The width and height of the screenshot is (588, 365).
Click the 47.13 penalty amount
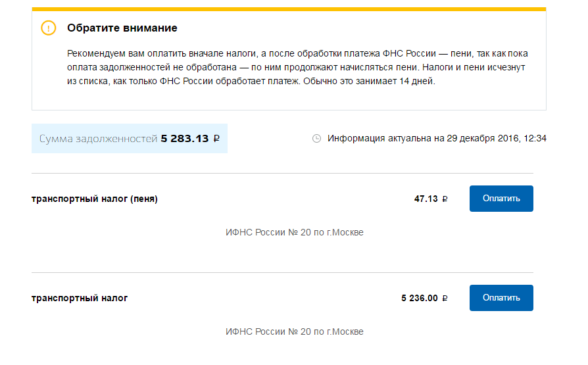click(x=426, y=199)
